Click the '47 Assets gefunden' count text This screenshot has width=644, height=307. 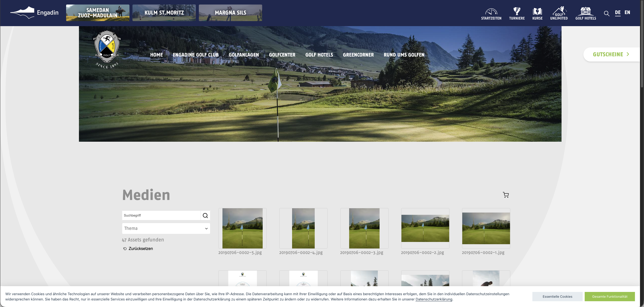pos(143,240)
